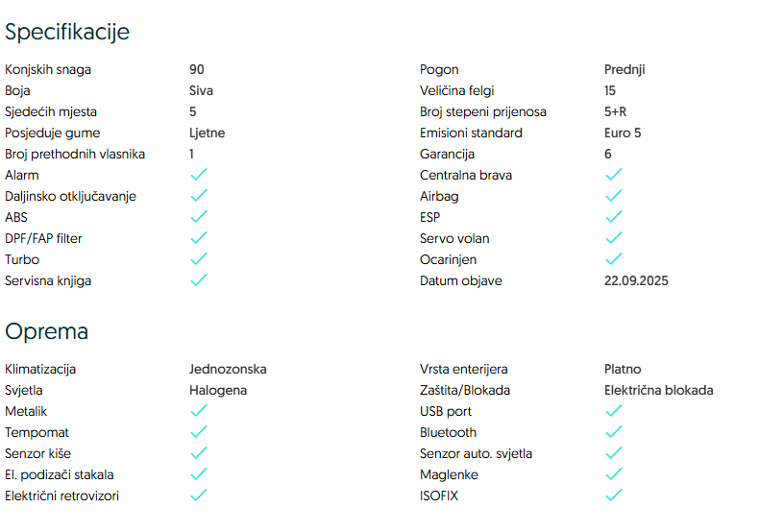Click the ESP checkmark icon
Viewport: 784px width, 532px height.
click(614, 217)
